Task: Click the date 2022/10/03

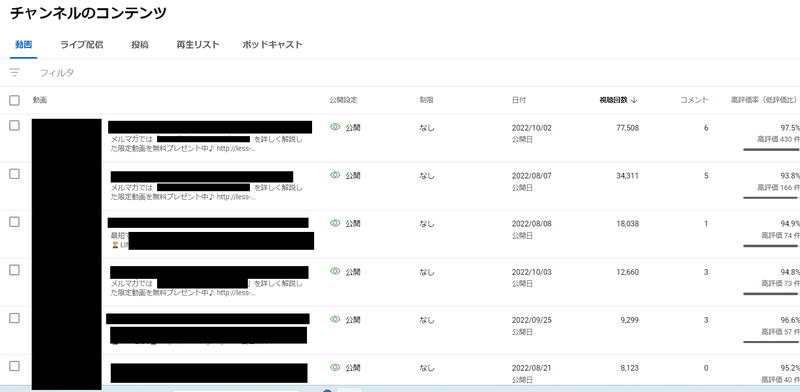Action: coord(532,272)
